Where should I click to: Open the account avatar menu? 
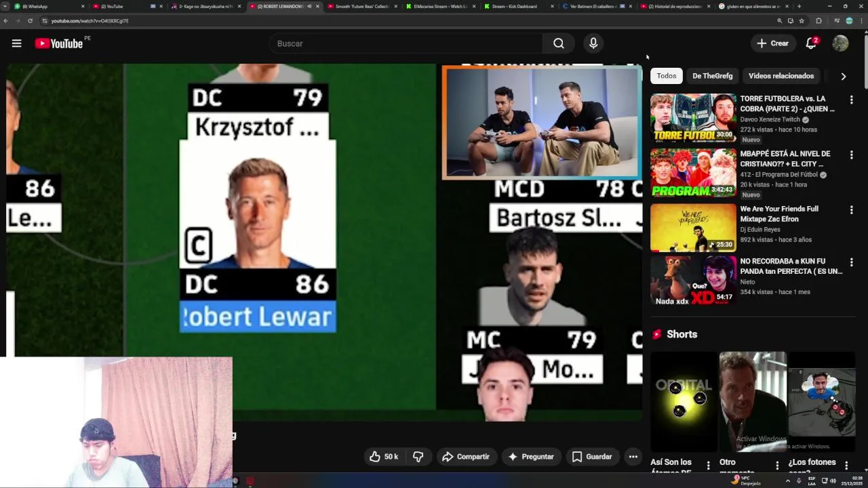840,43
